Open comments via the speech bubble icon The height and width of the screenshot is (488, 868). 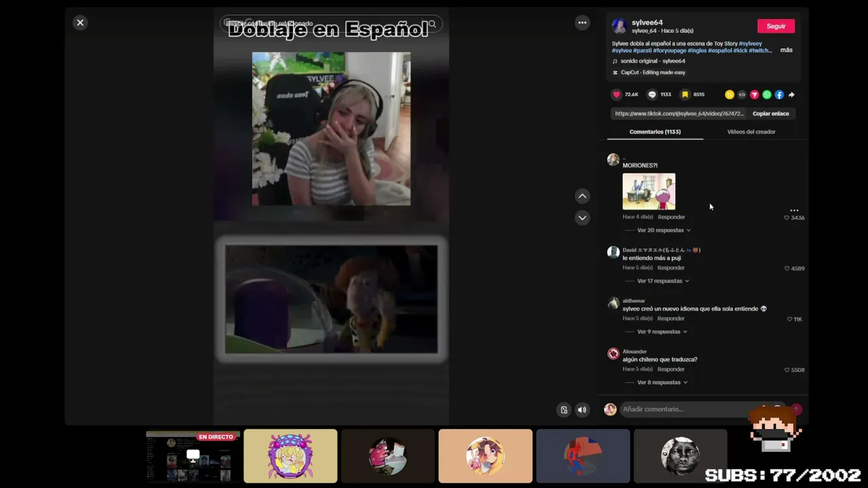coord(652,95)
